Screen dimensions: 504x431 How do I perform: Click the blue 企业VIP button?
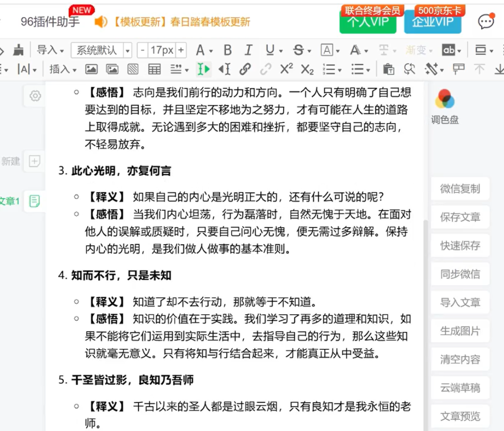click(x=433, y=22)
